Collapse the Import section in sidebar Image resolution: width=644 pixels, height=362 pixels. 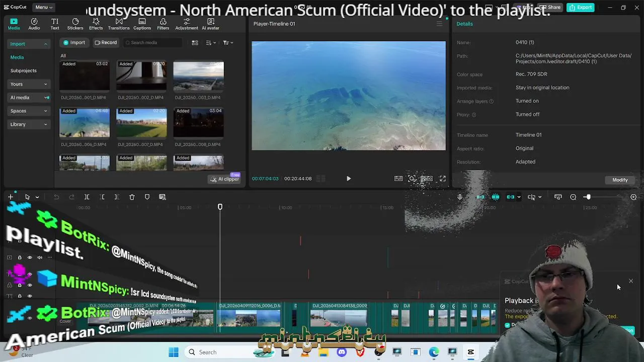click(45, 44)
